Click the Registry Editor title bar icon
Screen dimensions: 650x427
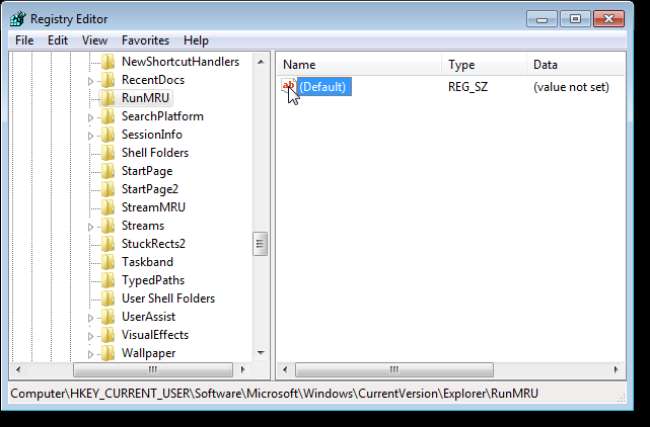click(x=18, y=19)
